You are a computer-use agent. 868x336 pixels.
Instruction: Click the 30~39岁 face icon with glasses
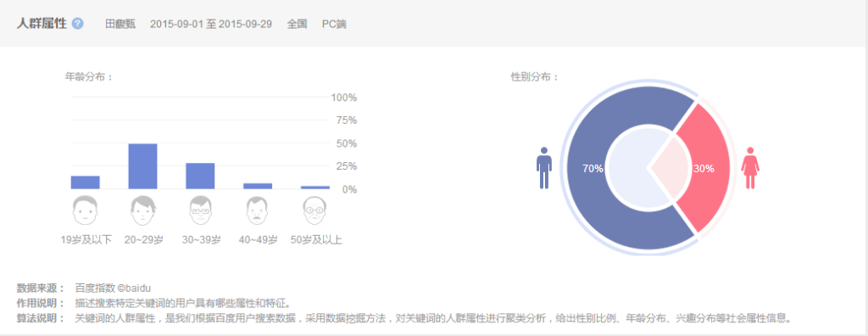pos(200,210)
